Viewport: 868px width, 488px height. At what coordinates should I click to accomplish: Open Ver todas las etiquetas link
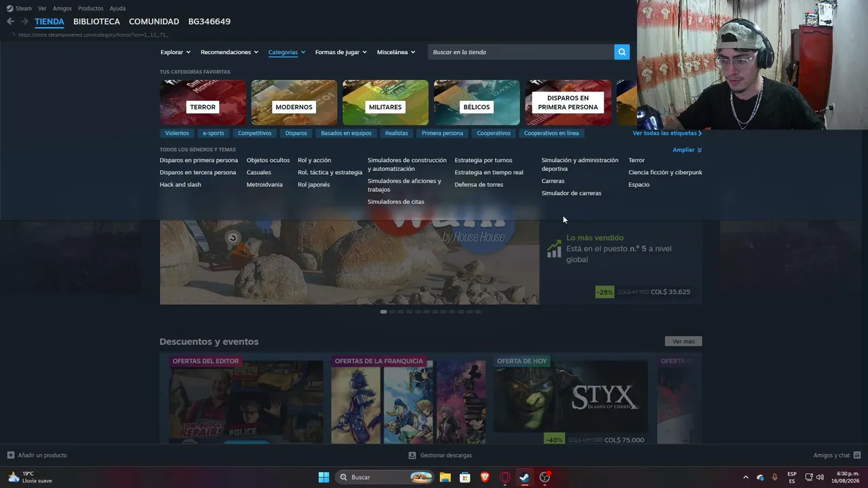[x=667, y=133]
